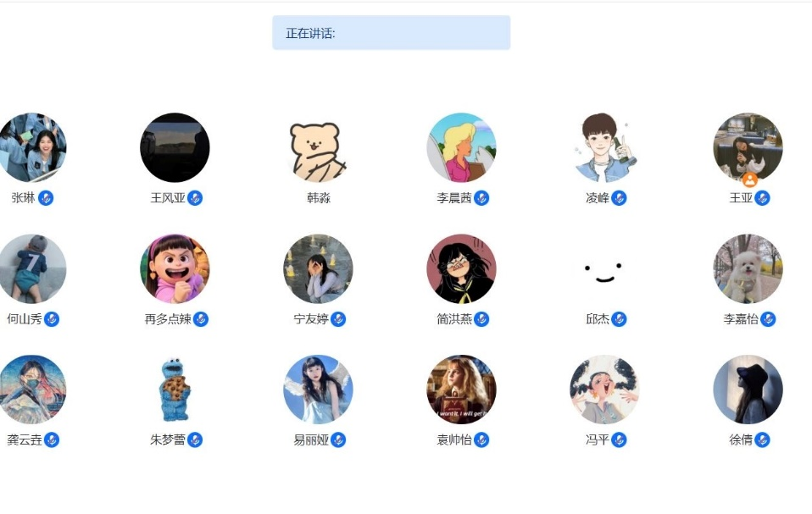812x514 pixels.
Task: Click 李晨茜's blue microphone badge
Action: coord(481,198)
